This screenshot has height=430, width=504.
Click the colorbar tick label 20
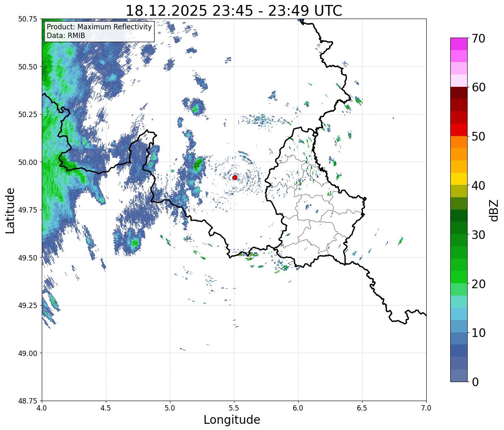pyautogui.click(x=478, y=284)
